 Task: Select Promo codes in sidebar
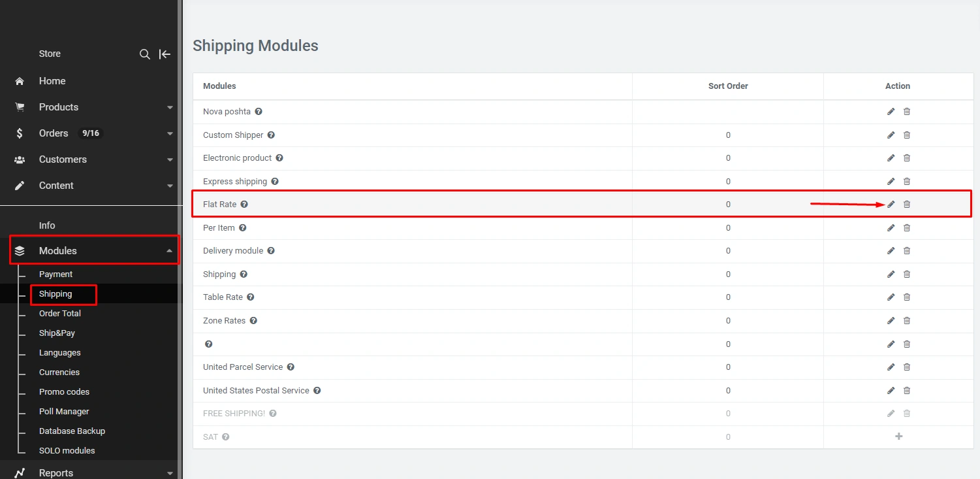64,392
